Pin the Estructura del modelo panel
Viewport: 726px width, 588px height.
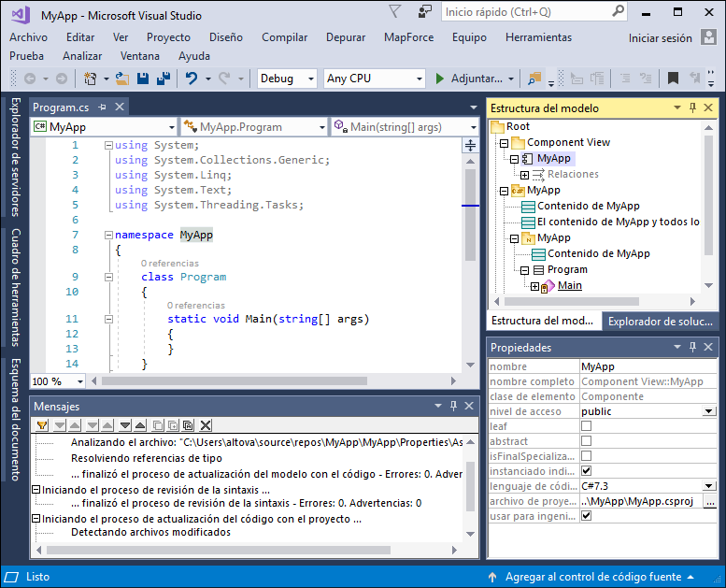pyautogui.click(x=692, y=108)
